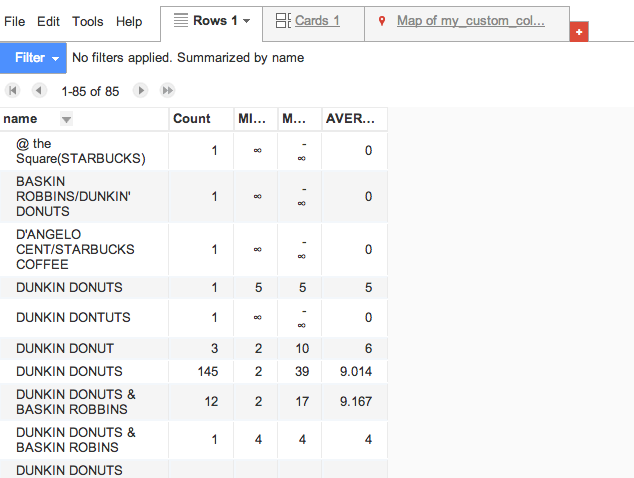Image resolution: width=634 pixels, height=478 pixels.
Task: Jump to last page of rows
Action: point(167,90)
